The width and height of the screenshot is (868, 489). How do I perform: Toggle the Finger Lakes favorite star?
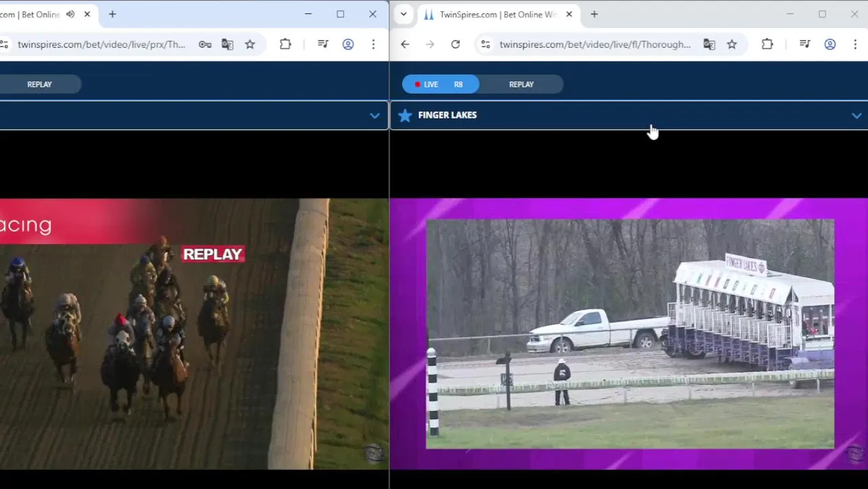click(405, 115)
